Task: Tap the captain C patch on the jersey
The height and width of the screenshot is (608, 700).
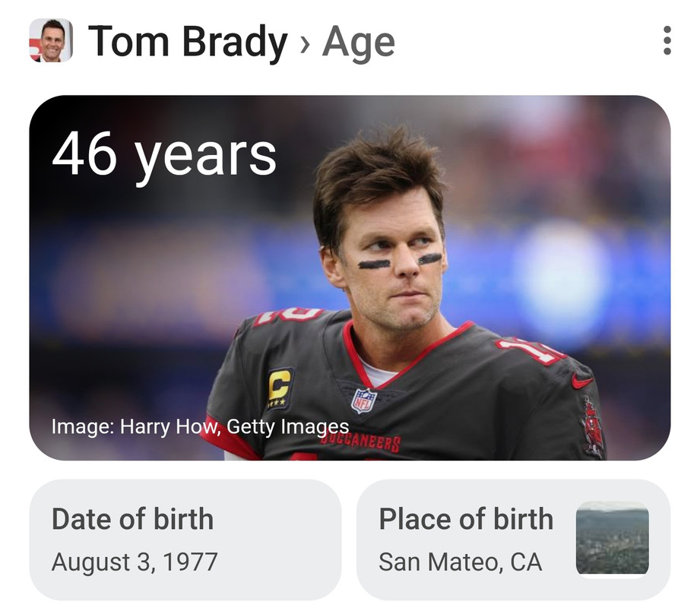Action: [280, 387]
